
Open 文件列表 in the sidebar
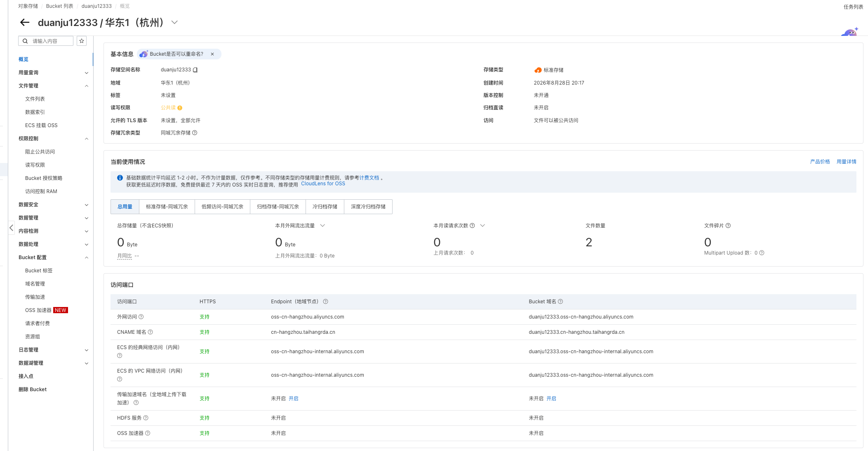pyautogui.click(x=35, y=99)
